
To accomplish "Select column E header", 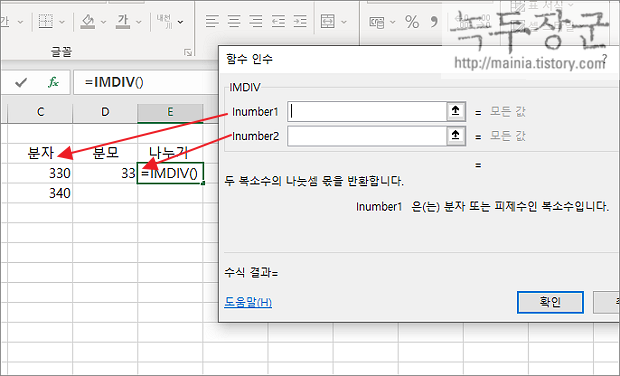I will [x=170, y=112].
